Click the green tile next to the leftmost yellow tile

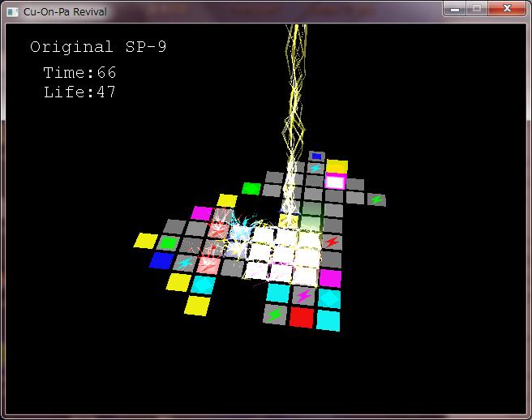click(x=169, y=242)
